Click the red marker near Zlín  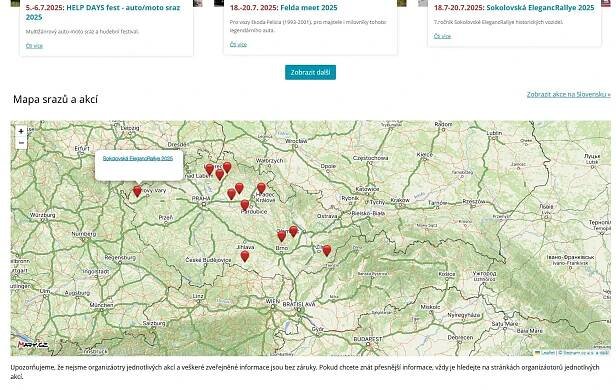pyautogui.click(x=326, y=251)
